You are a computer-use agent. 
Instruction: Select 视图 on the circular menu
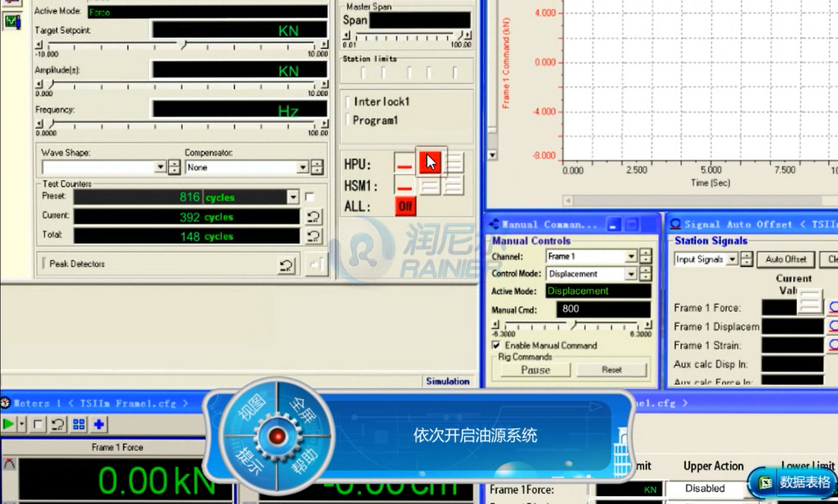point(251,408)
